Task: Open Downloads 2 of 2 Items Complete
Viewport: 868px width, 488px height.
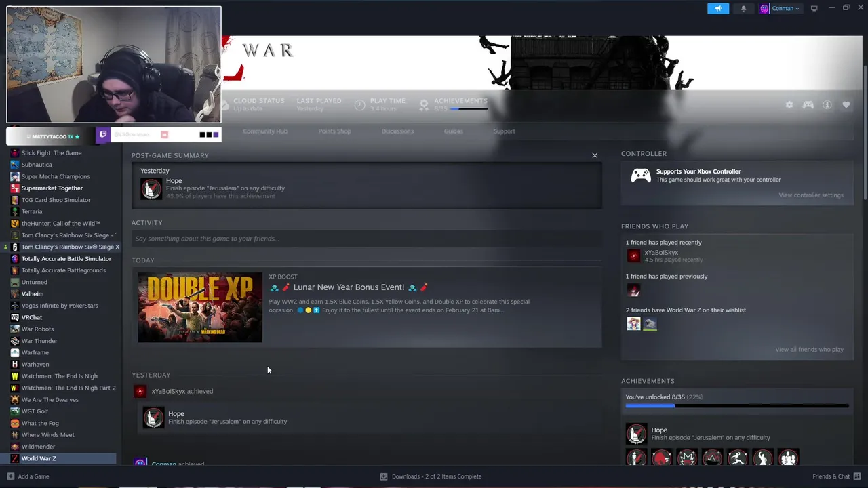Action: coord(431,476)
